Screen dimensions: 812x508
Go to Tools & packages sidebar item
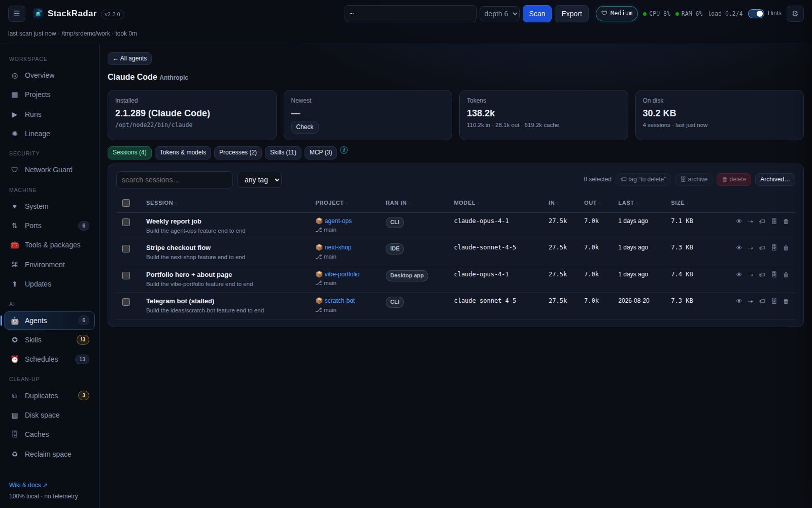[49, 245]
